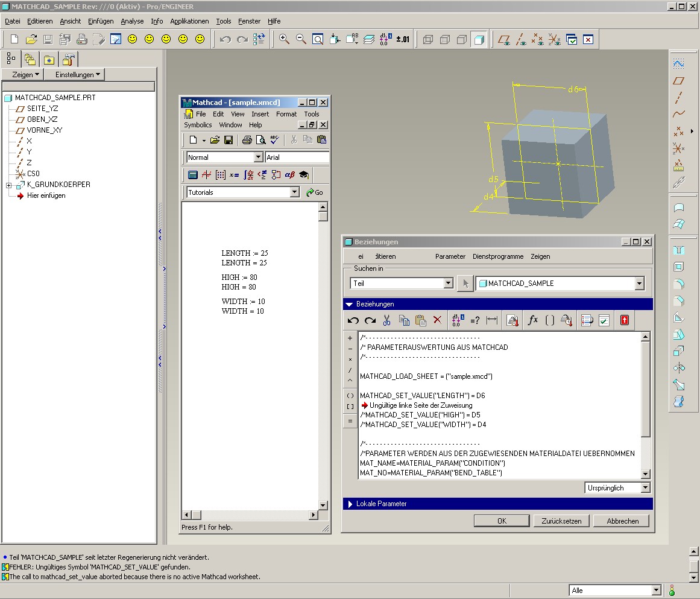Viewport: 700px width, 599px height.
Task: Open the Dienstprogramme menu in Beziehungen
Action: (498, 256)
